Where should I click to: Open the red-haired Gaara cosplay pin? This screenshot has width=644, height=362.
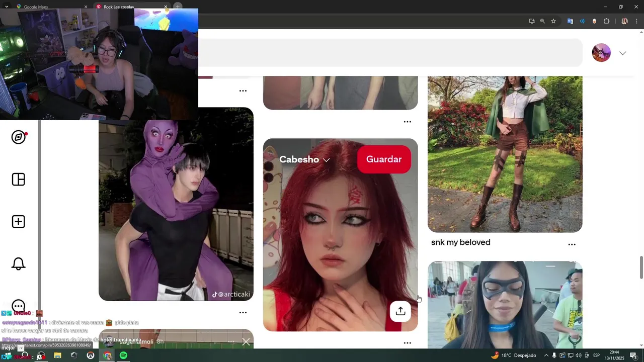point(341,235)
